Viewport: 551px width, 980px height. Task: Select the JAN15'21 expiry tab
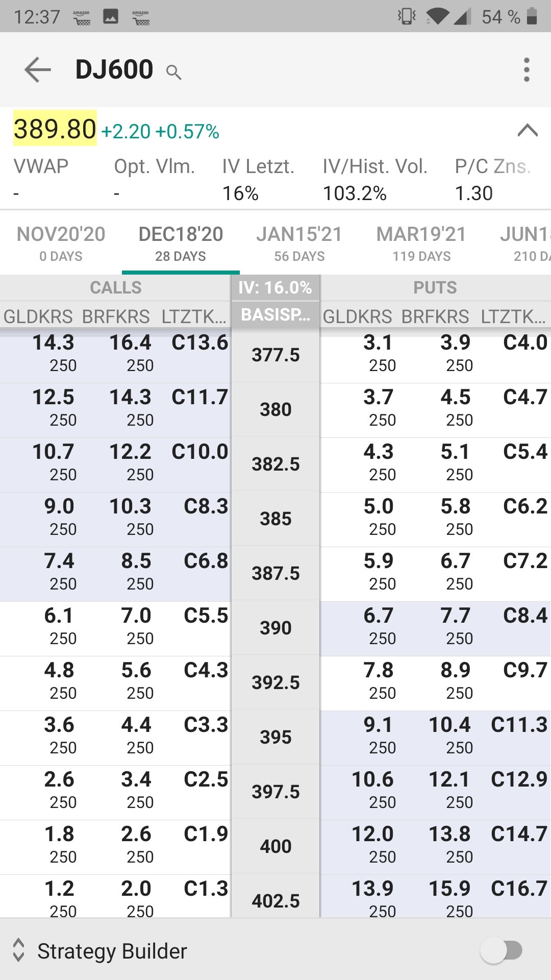click(x=299, y=242)
